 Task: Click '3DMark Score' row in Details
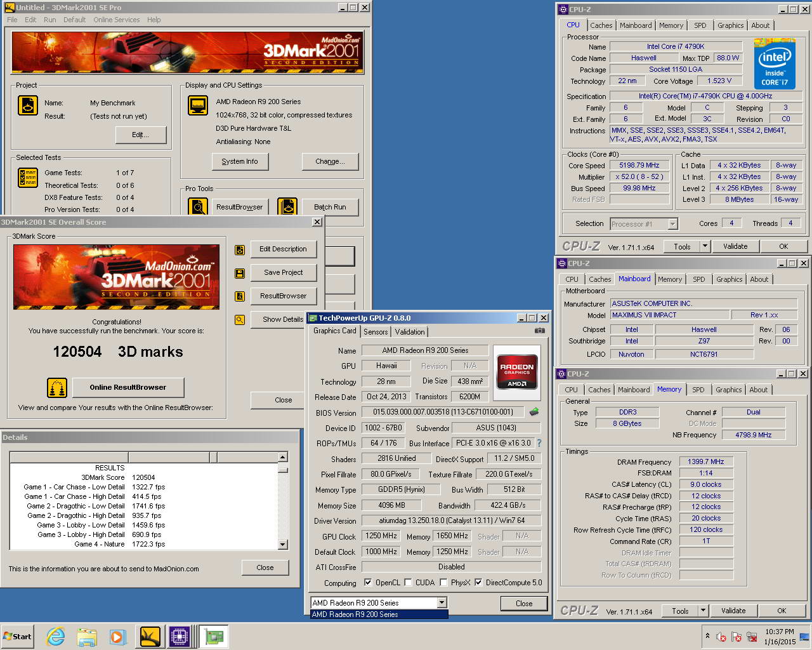coord(145,477)
